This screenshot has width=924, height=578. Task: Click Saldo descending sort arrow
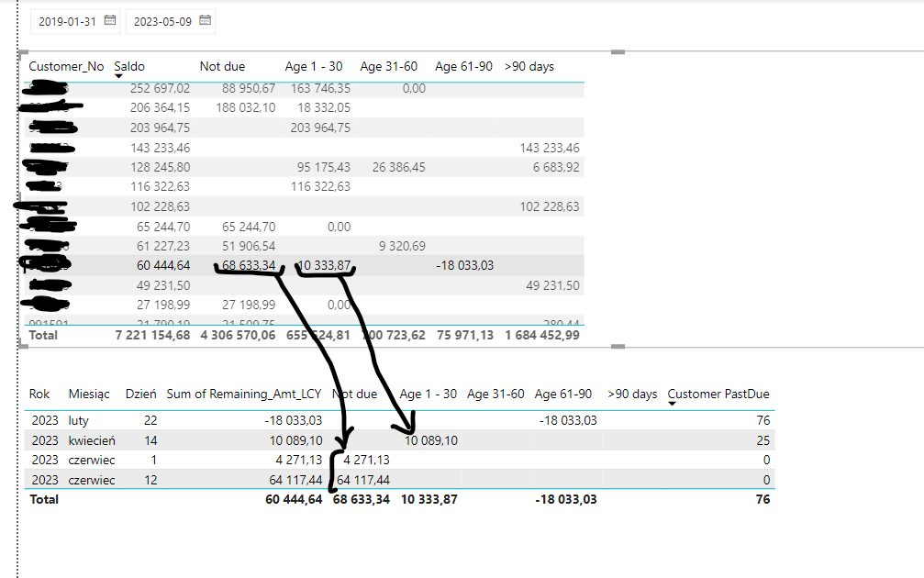point(118,76)
